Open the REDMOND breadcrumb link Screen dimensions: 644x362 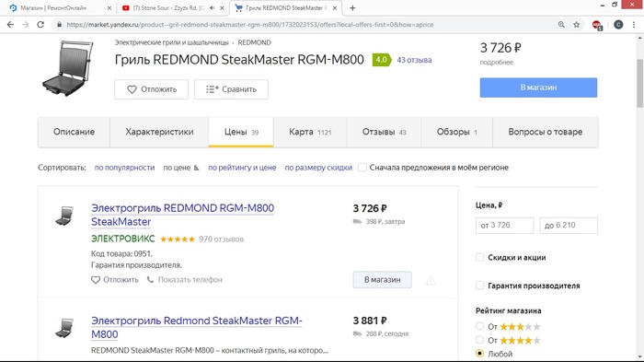254,42
